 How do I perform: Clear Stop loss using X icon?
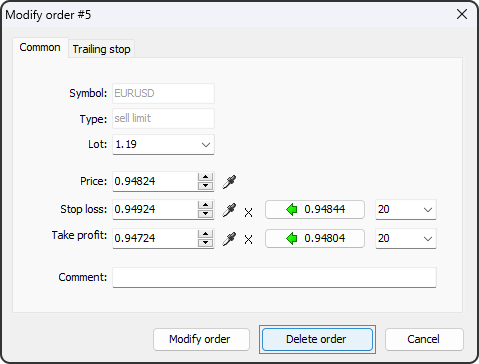(248, 212)
